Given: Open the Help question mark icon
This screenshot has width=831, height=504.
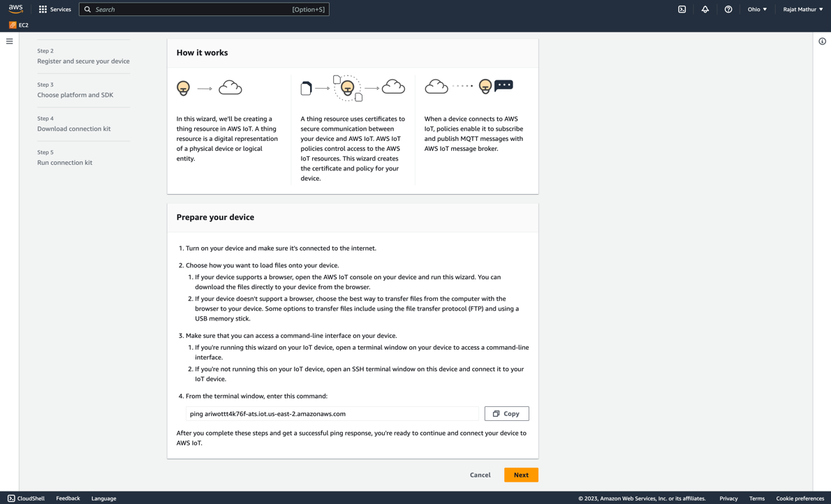Looking at the screenshot, I should (x=728, y=9).
